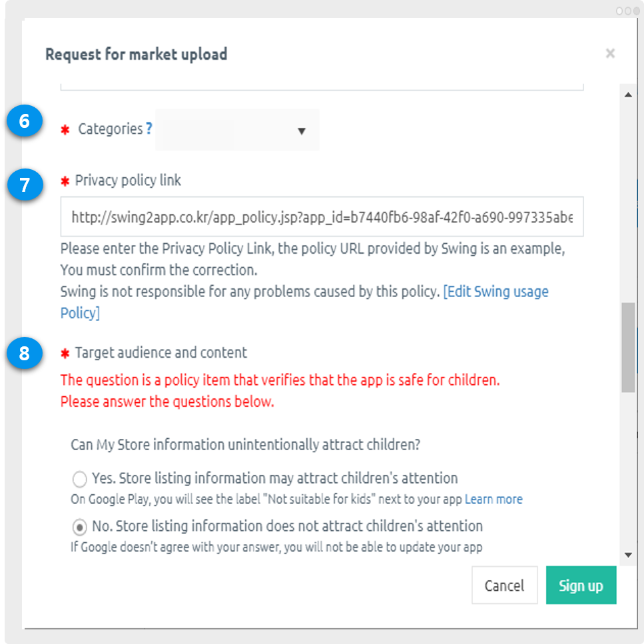Click the vertical scrollbar thumb

(627, 346)
